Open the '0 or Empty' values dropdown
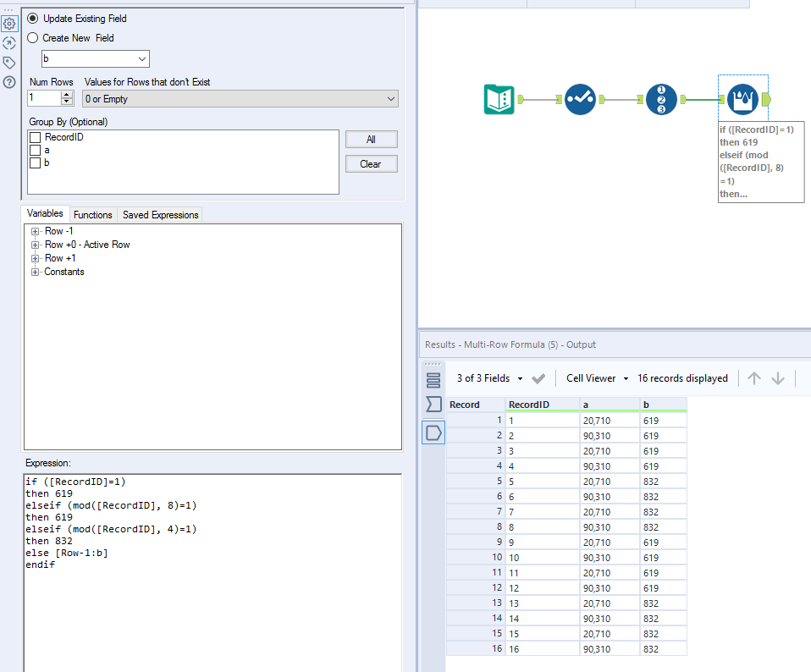811x672 pixels. [240, 99]
